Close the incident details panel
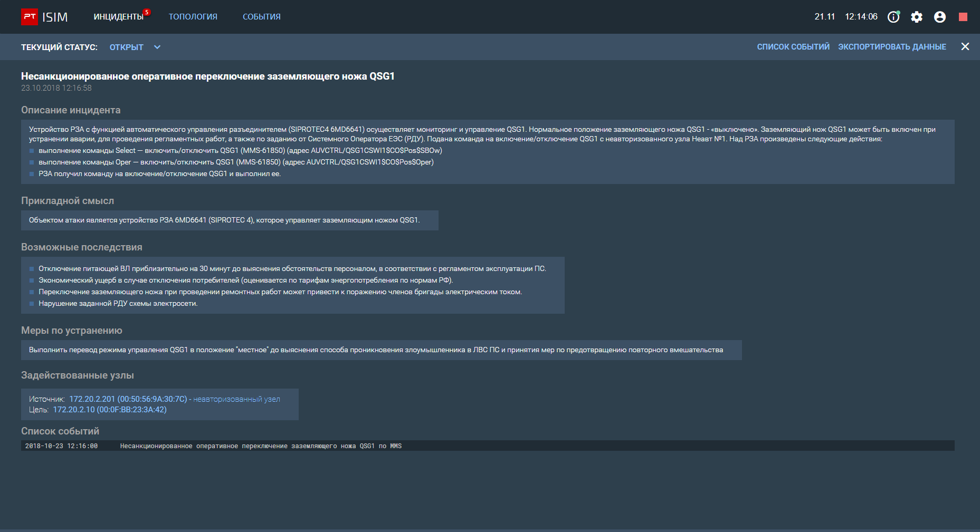This screenshot has width=980, height=532. pos(965,46)
